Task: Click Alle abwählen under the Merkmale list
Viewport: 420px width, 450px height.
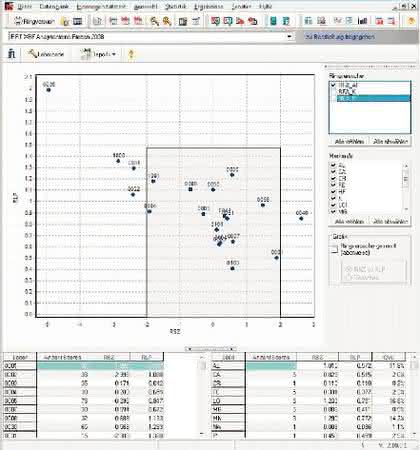Action: (x=391, y=221)
